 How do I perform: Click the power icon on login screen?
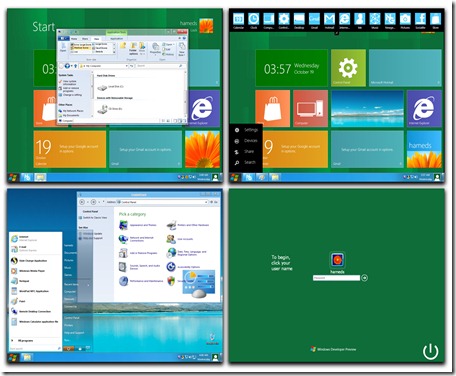click(430, 351)
